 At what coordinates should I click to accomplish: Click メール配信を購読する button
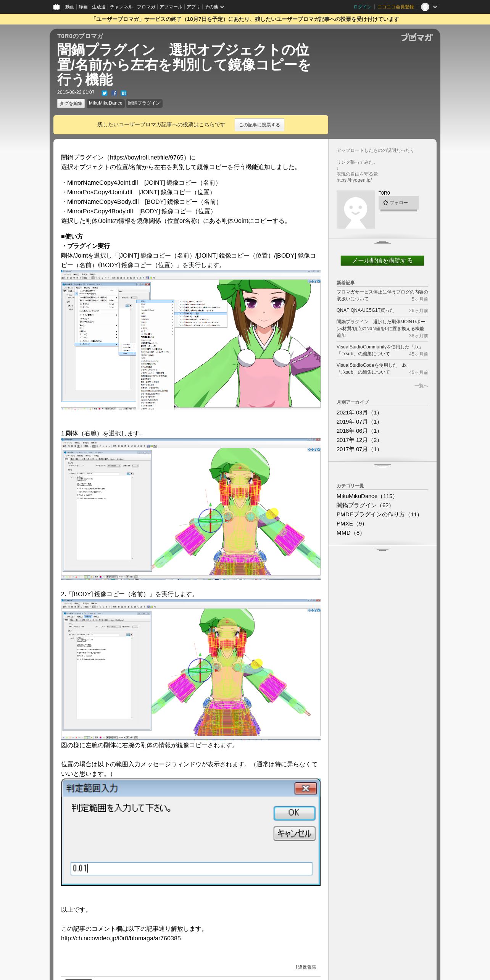[x=382, y=261]
